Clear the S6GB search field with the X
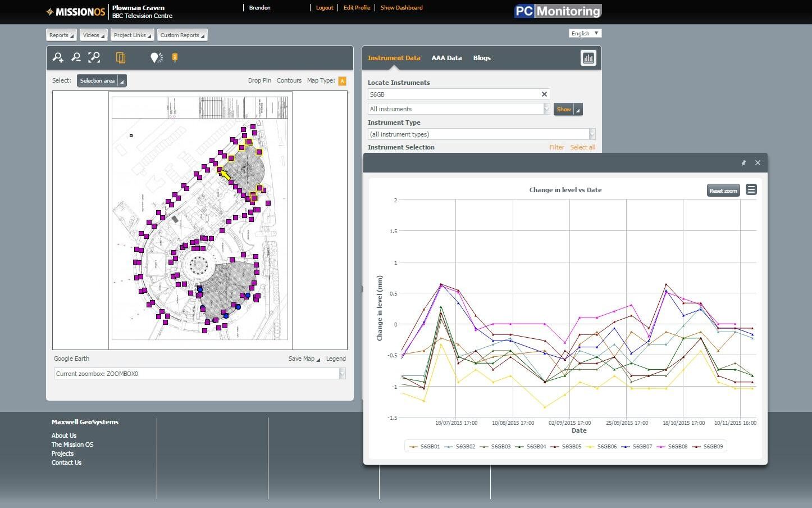This screenshot has width=812, height=508. 544,94
